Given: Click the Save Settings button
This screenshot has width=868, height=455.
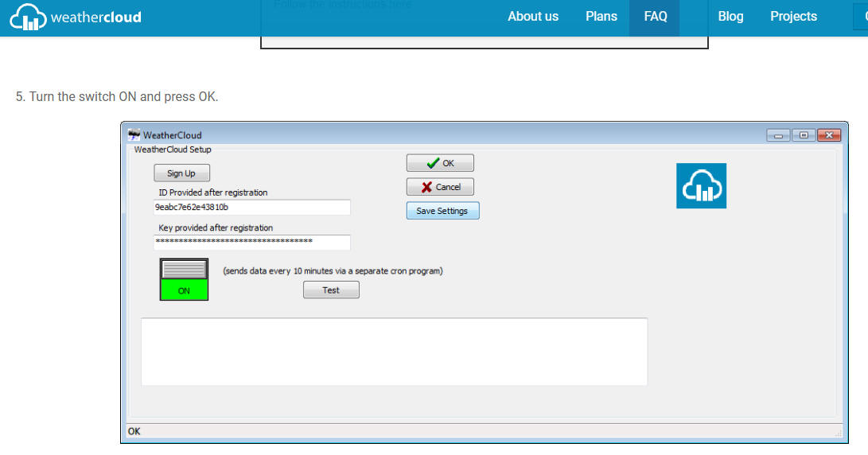Looking at the screenshot, I should pos(442,211).
